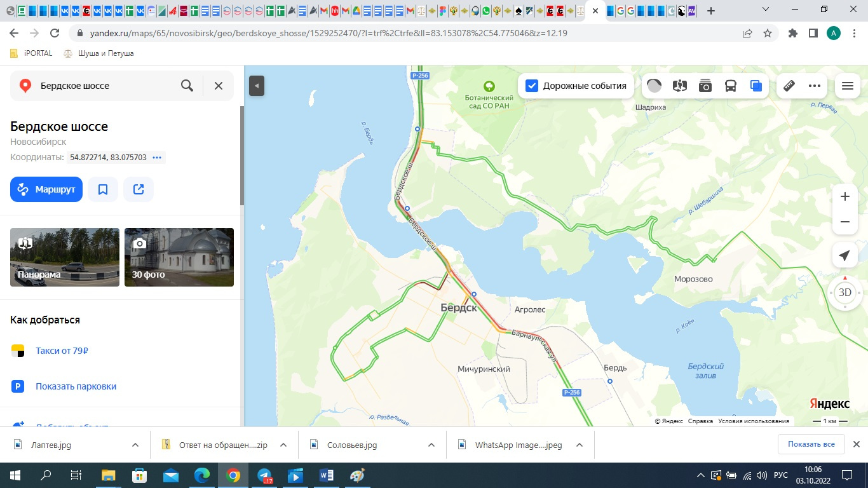Click the Показать все downloads button
This screenshot has width=868, height=488.
[811, 444]
